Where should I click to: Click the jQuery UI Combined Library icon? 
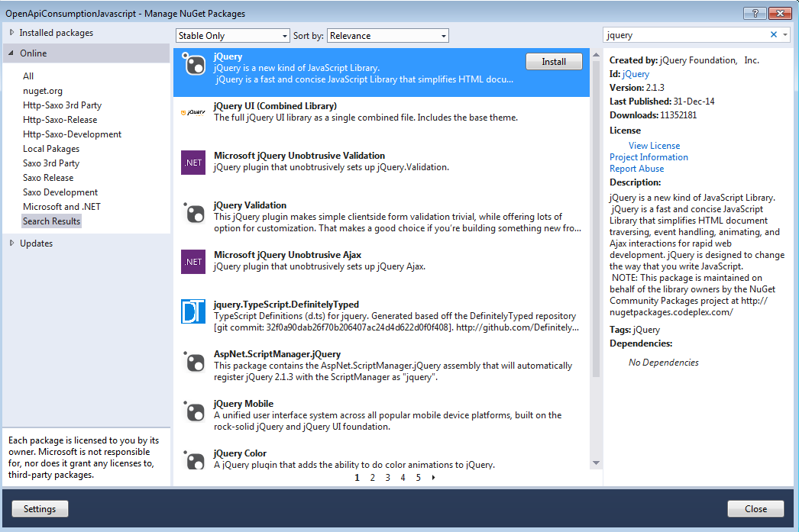click(x=193, y=113)
